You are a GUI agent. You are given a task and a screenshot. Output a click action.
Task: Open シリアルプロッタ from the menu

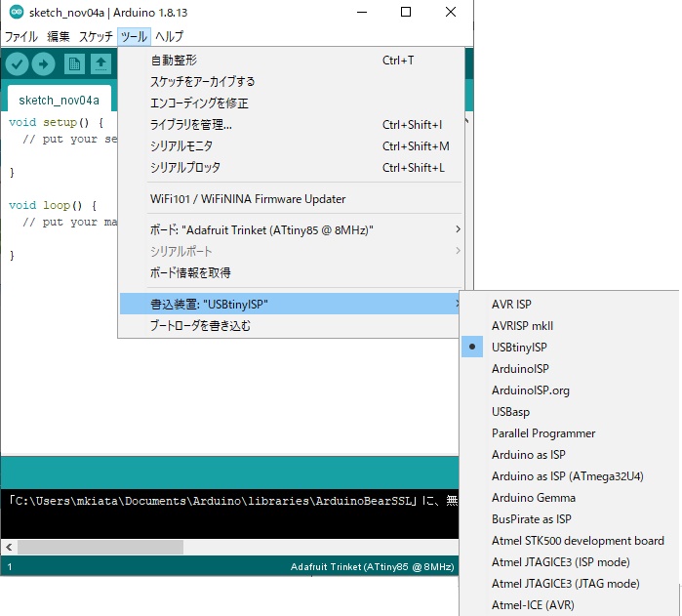point(291,168)
